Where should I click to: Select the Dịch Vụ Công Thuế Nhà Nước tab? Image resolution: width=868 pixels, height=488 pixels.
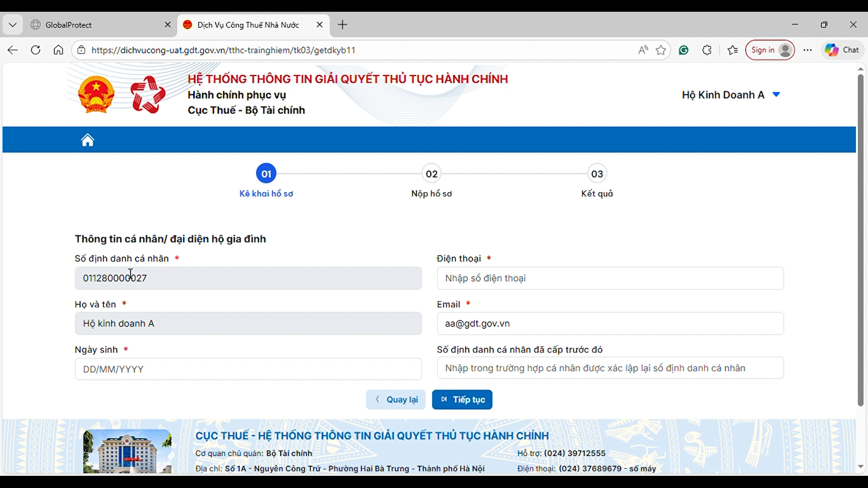[248, 25]
